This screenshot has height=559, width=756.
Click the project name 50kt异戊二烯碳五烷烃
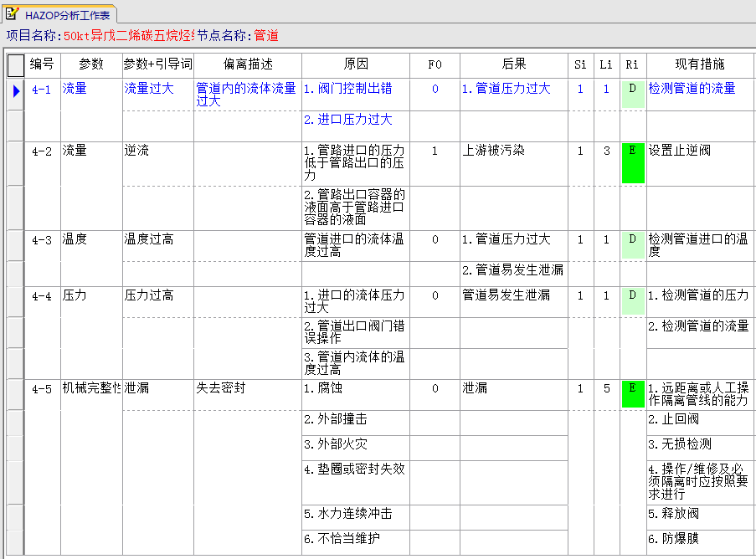[129, 36]
